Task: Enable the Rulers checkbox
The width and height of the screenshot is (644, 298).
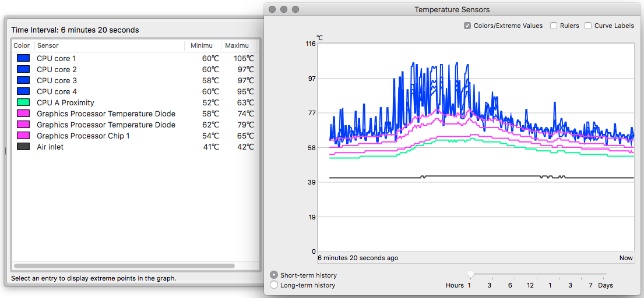Action: coord(554,26)
